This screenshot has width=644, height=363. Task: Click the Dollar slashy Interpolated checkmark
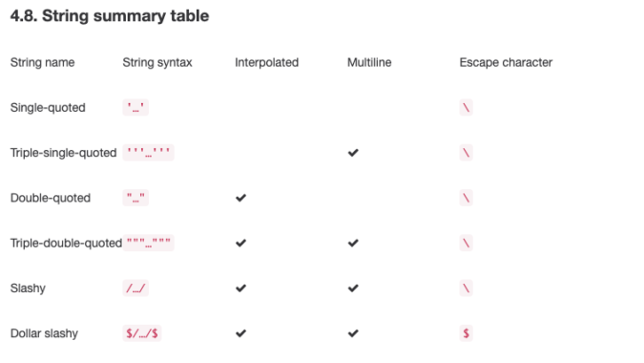(241, 333)
